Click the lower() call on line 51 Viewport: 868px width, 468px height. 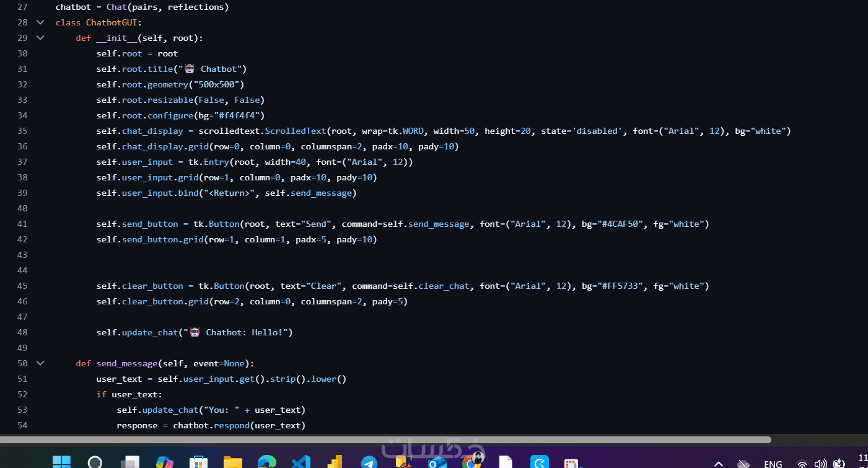(328, 379)
